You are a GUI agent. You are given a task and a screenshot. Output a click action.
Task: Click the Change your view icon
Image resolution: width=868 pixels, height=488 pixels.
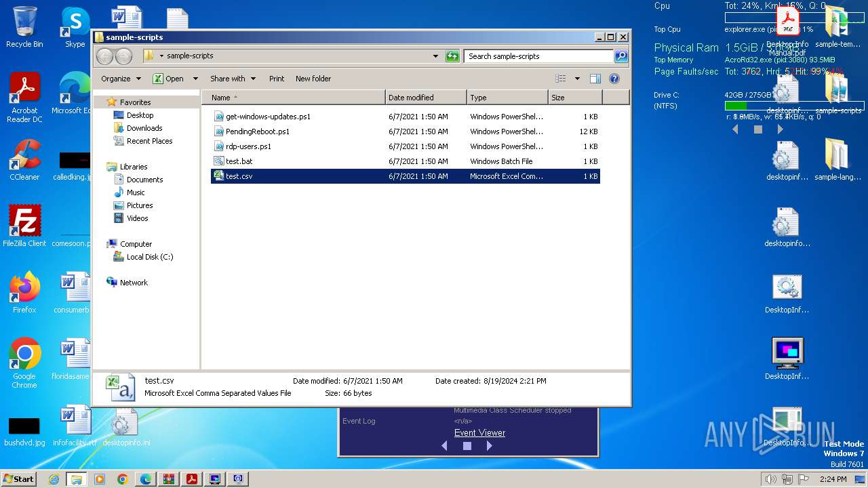coord(561,79)
